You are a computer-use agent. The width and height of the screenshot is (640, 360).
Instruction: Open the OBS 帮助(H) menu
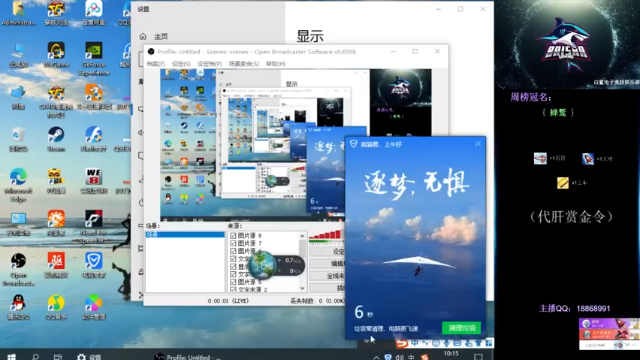276,64
